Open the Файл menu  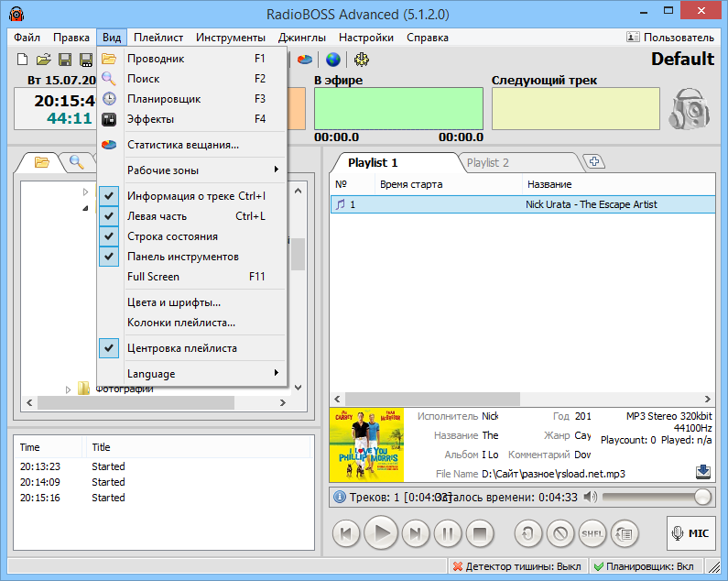pyautogui.click(x=27, y=38)
